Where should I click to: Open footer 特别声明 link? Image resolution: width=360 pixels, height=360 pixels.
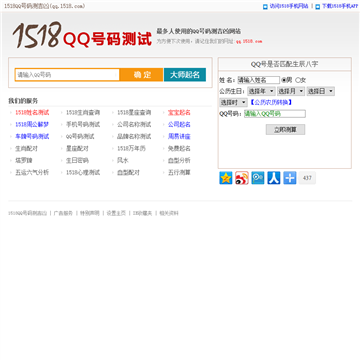click(x=89, y=213)
